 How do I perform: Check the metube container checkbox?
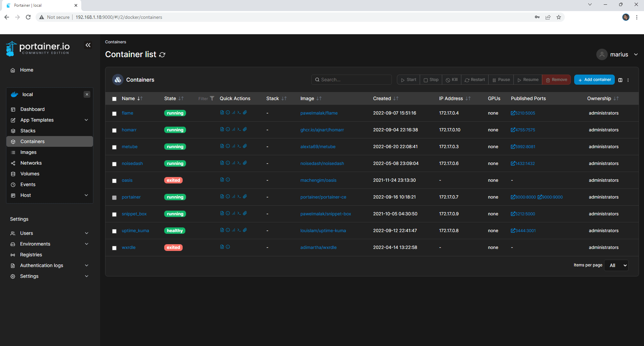click(114, 147)
